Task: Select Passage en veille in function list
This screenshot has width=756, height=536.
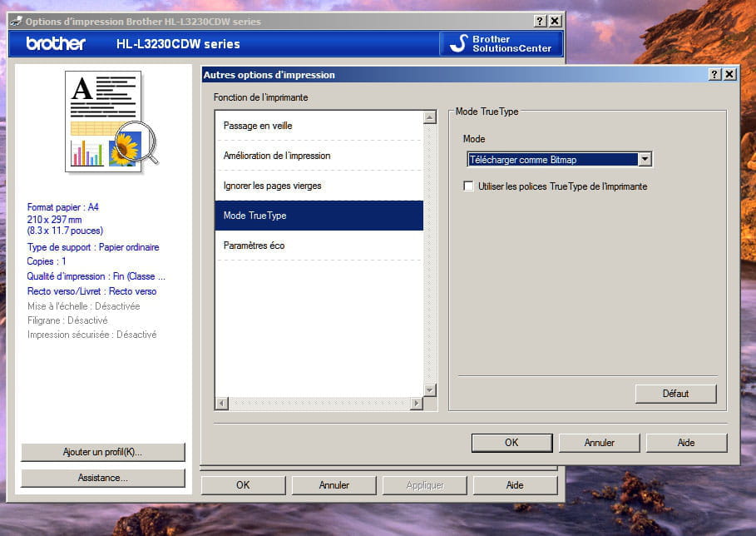Action: (x=319, y=126)
